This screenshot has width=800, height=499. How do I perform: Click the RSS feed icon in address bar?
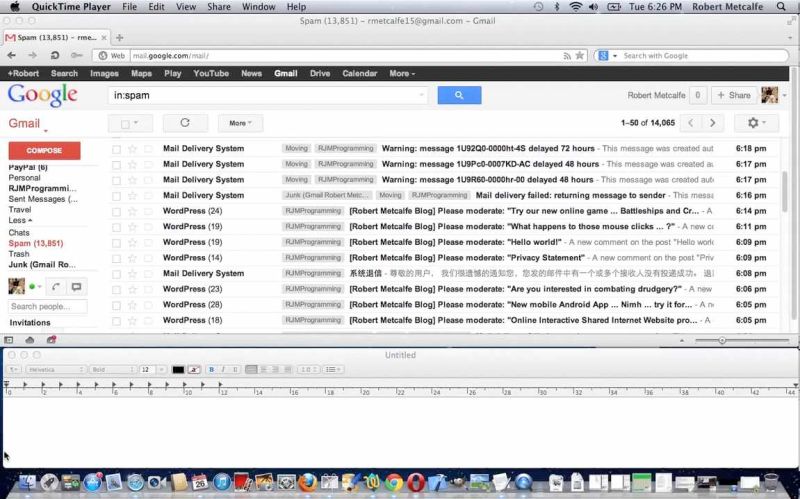(x=567, y=56)
